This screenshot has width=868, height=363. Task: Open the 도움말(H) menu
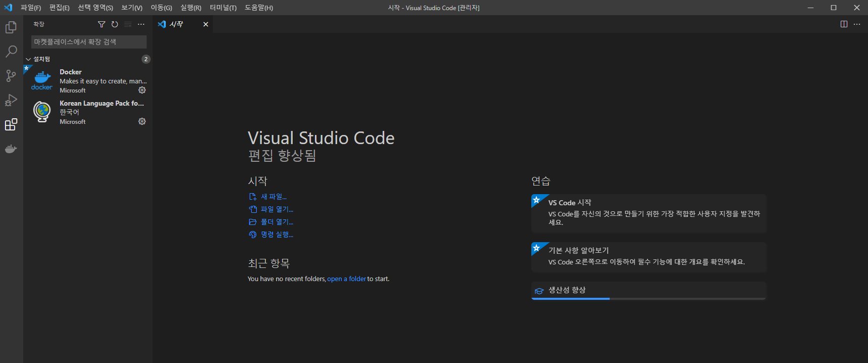(259, 8)
